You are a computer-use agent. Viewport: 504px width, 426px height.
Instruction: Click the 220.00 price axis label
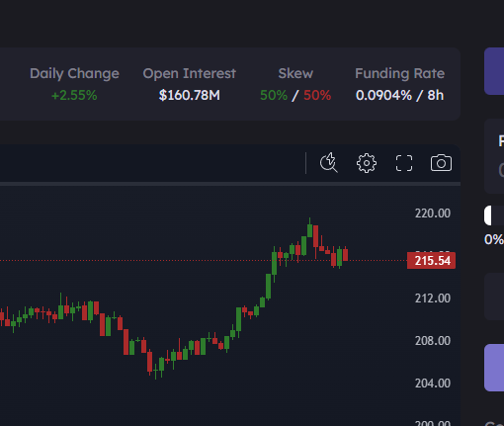point(433,213)
